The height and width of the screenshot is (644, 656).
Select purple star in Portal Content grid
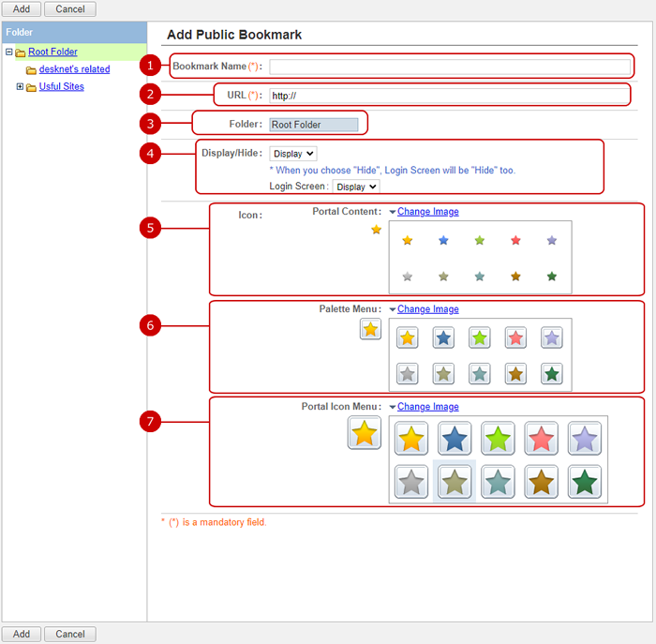(552, 240)
